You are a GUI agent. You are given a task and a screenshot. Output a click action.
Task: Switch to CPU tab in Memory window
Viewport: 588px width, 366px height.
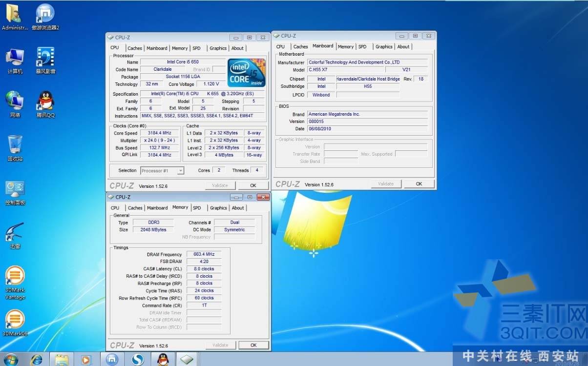[115, 208]
